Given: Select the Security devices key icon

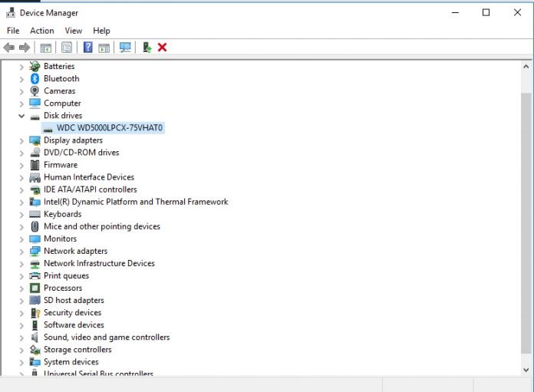Looking at the screenshot, I should coord(35,313).
